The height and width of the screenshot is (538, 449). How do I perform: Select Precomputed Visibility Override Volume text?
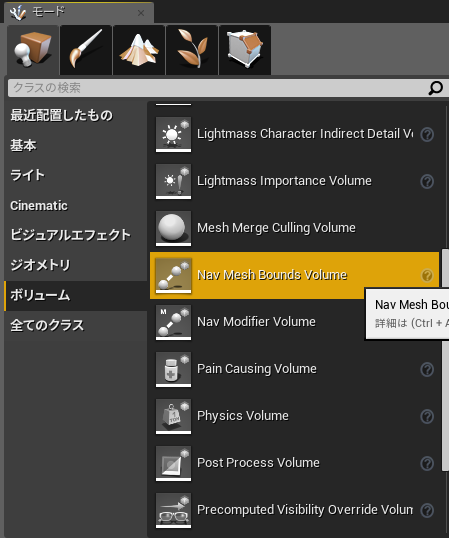pos(305,510)
